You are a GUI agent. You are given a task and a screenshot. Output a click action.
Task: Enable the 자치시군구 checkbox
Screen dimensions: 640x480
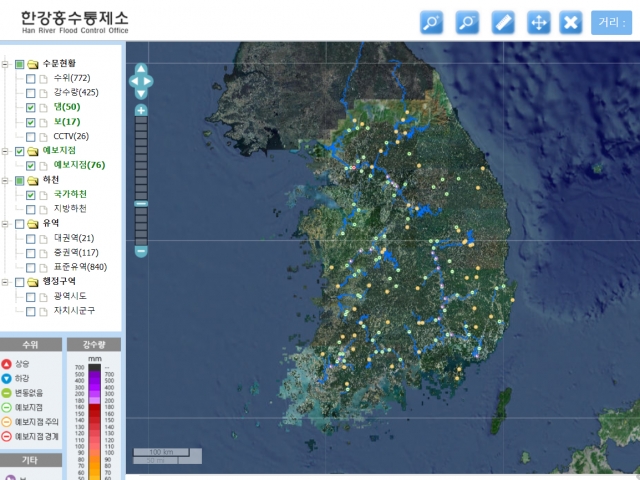click(31, 312)
